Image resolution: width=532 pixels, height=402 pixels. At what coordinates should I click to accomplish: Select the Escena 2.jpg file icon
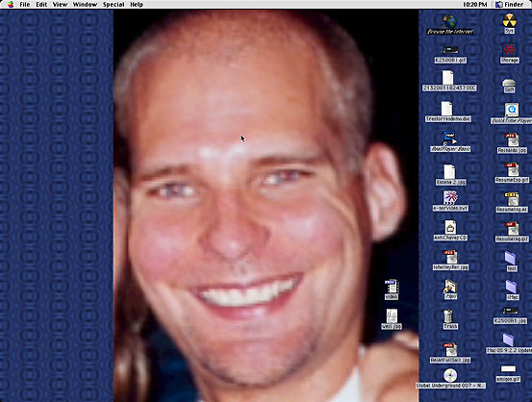449,171
